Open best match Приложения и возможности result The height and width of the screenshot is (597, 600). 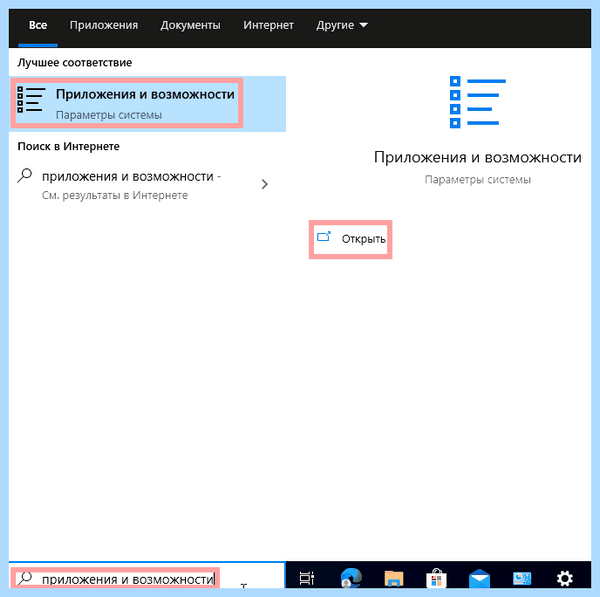point(147,104)
